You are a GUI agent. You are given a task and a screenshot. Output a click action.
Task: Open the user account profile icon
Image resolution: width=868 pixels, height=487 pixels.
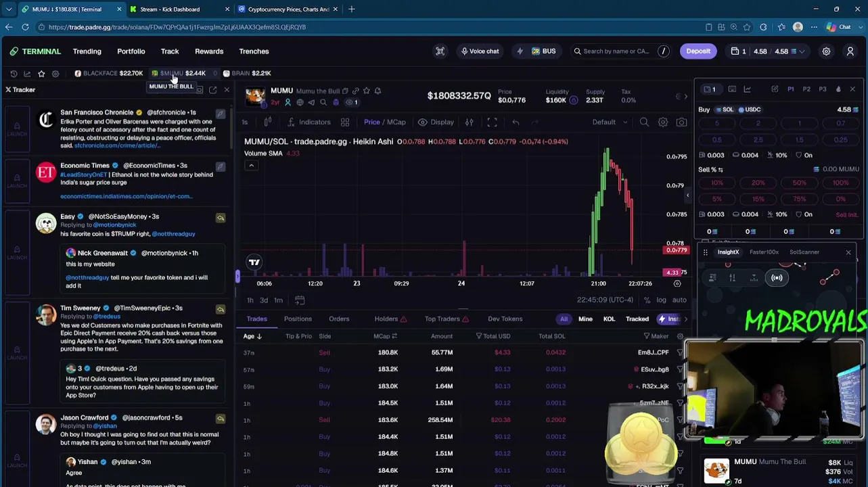pos(850,51)
